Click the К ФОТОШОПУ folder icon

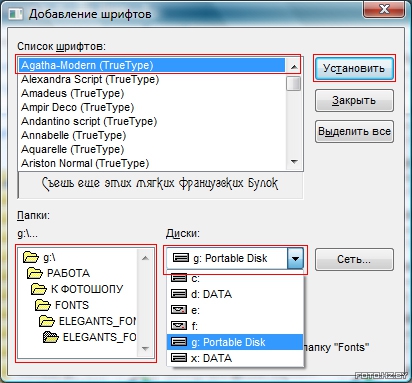click(39, 289)
